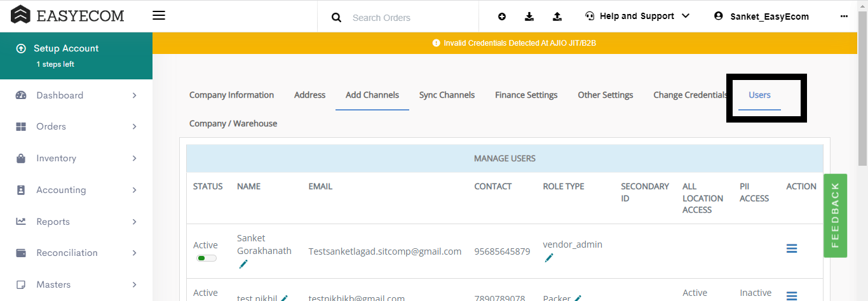Switch to the Sync Channels tab
This screenshot has height=301, width=868.
tap(447, 95)
